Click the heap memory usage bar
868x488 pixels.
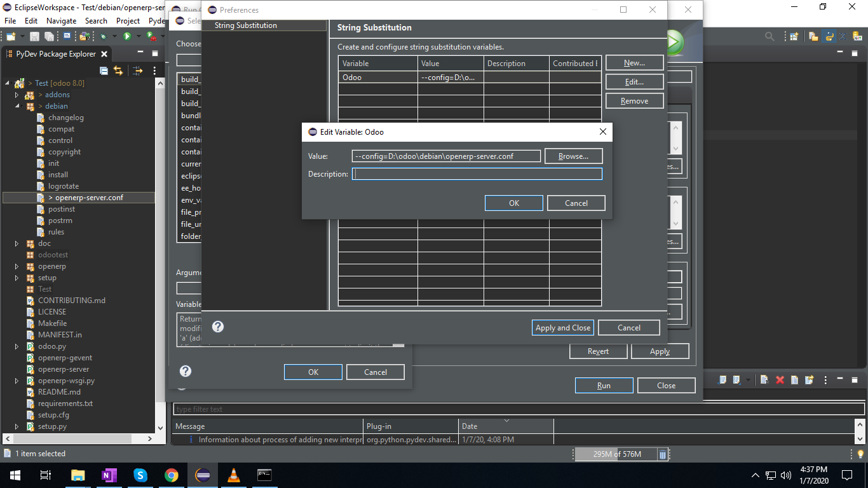click(x=615, y=454)
